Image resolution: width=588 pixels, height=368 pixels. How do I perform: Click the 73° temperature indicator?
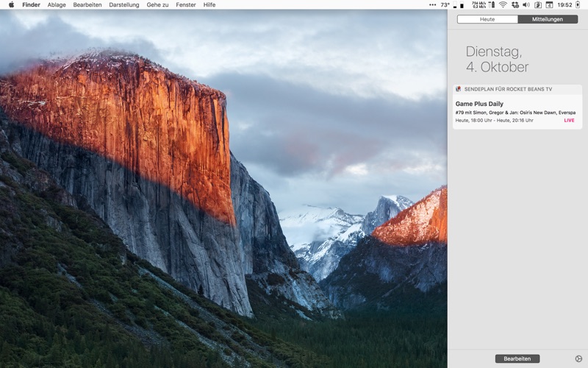[445, 4]
